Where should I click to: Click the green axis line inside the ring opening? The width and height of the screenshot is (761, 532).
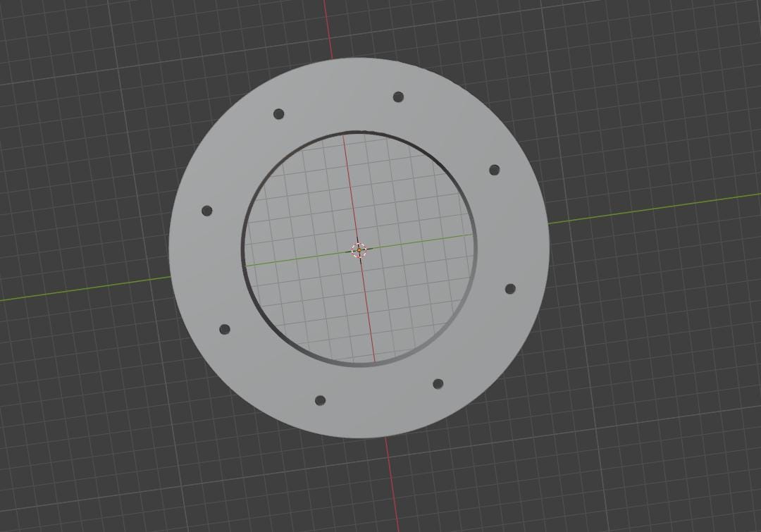tap(417, 242)
